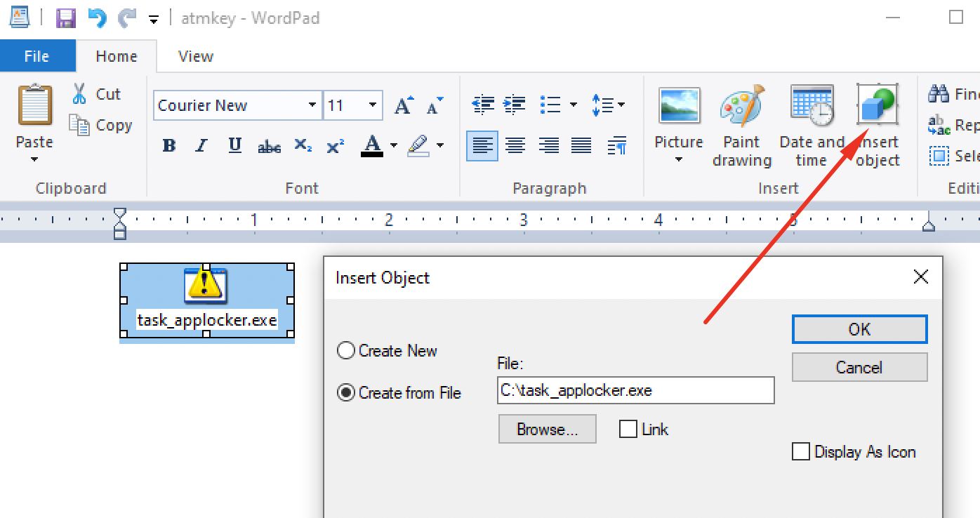Image resolution: width=980 pixels, height=518 pixels.
Task: Expand the highlight color palette arrow
Action: point(440,145)
